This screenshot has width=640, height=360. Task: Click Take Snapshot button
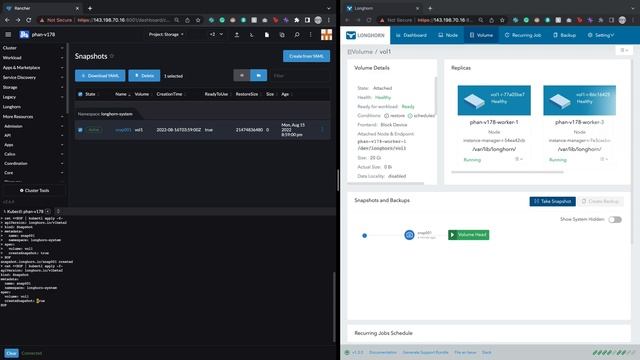[x=553, y=201]
